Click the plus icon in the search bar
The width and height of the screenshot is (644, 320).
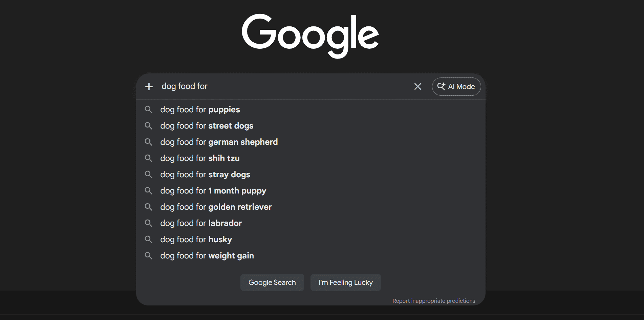[149, 87]
